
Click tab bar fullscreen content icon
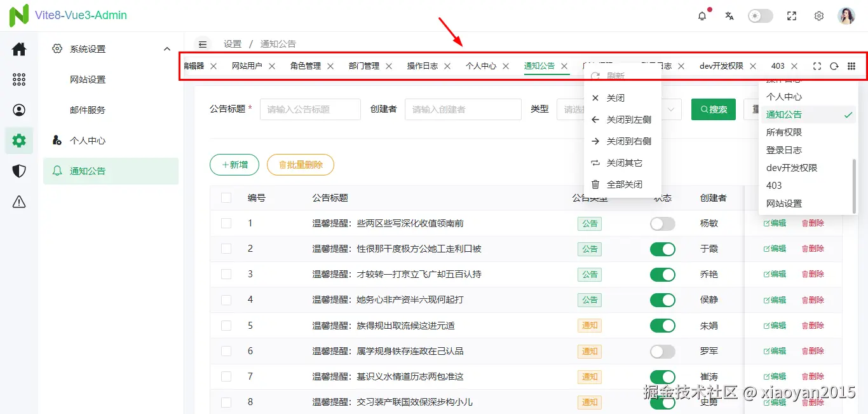[x=817, y=66]
